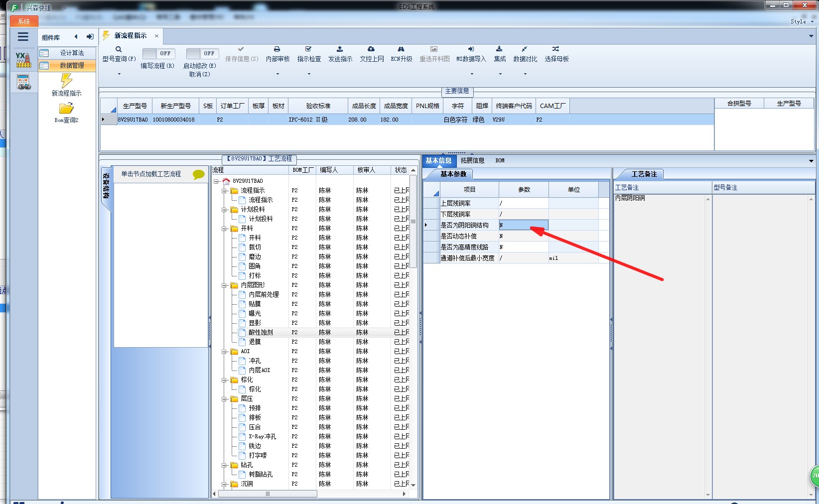819x504 pixels.
Task: Click the 生产型号 column header in main table
Action: tap(135, 106)
